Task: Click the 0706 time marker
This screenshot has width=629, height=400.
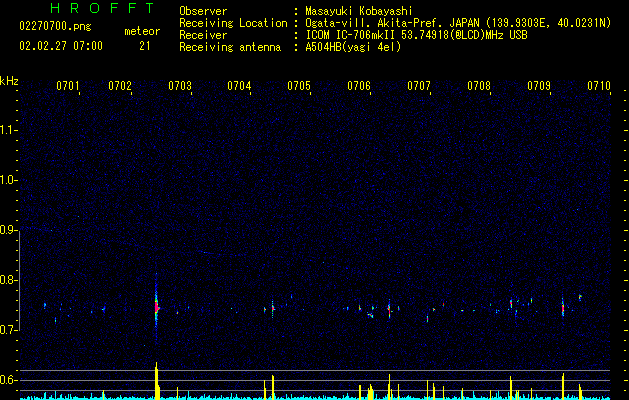Action: coord(359,85)
